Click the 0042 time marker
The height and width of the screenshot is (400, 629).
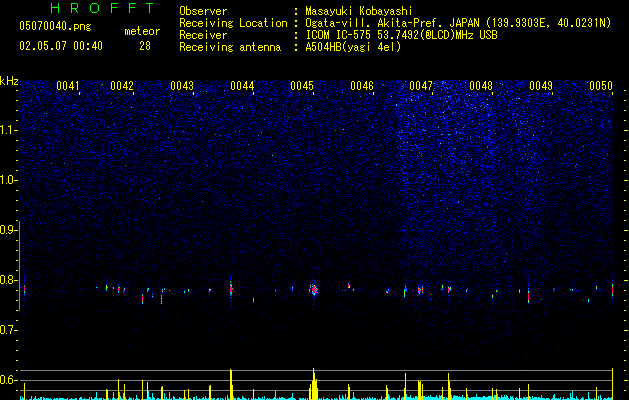(122, 86)
